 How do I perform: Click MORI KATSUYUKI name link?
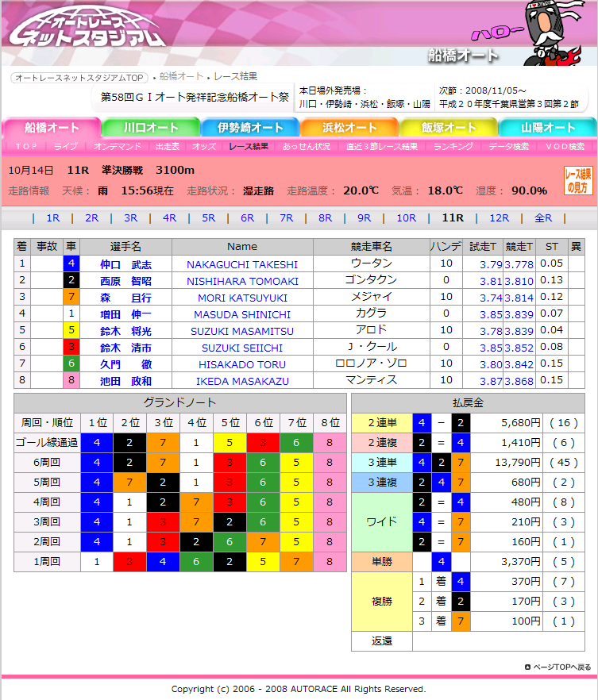pos(242,298)
